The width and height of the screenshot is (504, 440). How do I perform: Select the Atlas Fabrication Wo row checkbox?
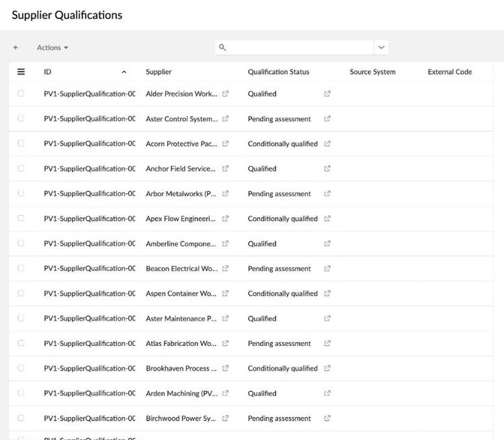21,343
